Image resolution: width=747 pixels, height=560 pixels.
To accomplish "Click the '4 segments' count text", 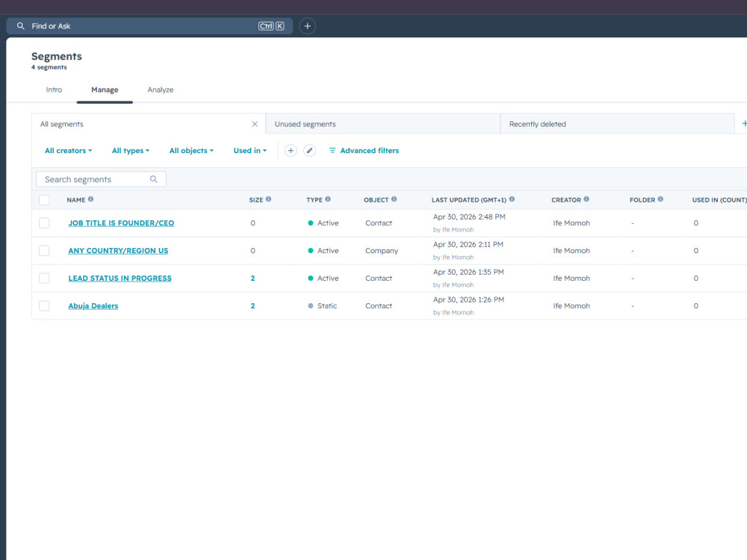I will (49, 67).
